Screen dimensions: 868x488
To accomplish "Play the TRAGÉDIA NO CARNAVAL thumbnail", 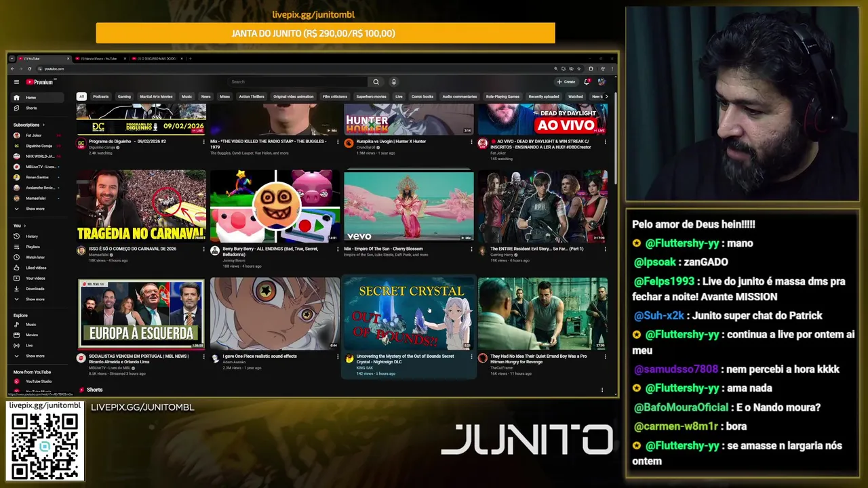I will coord(141,206).
